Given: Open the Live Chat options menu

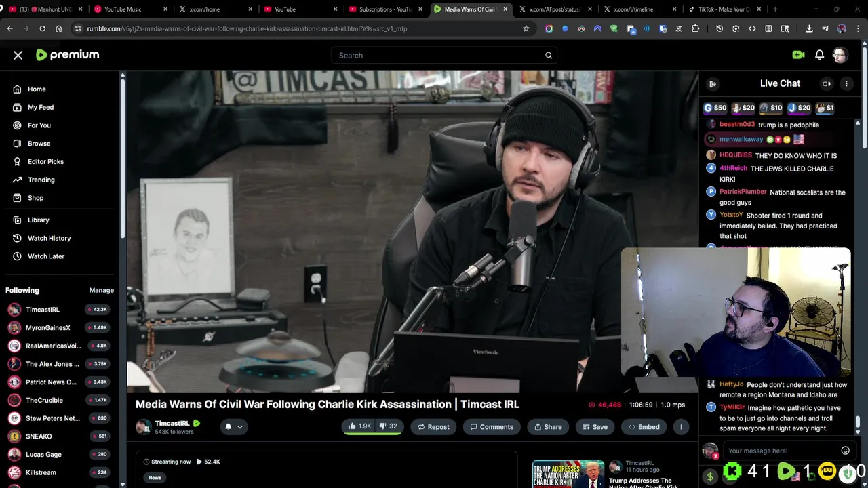Looking at the screenshot, I should pyautogui.click(x=846, y=84).
